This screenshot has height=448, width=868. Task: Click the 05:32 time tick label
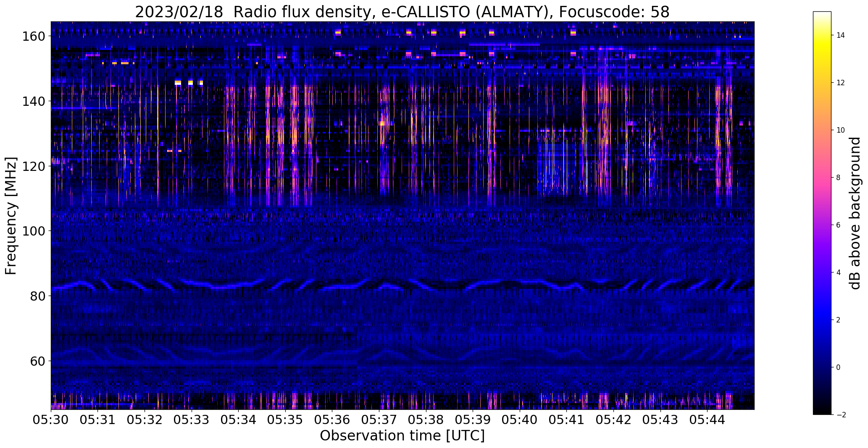coord(145,420)
